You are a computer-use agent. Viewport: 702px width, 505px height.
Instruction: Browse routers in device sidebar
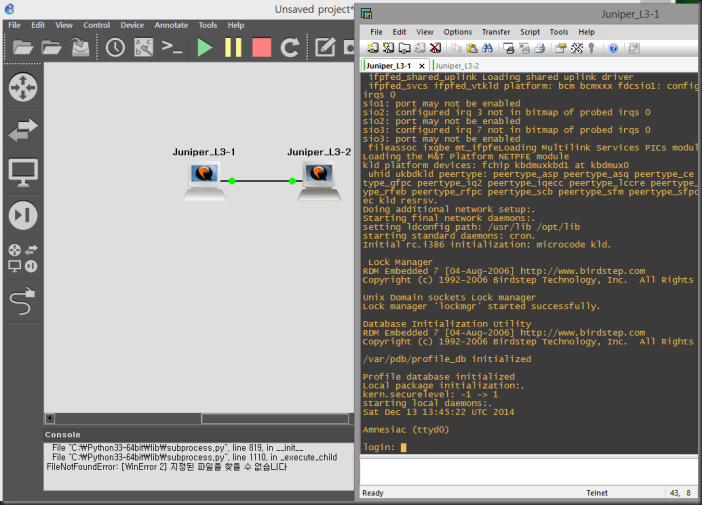coord(23,87)
